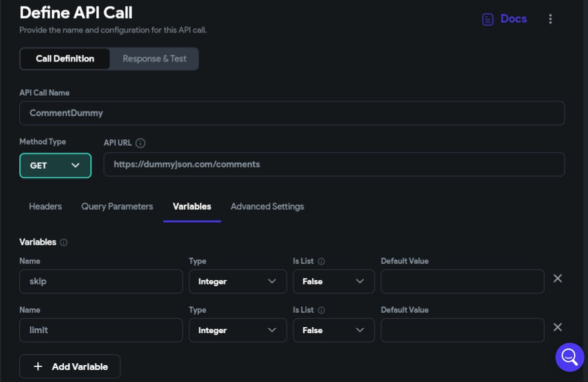Remove the skip variable with X icon
Viewport: 588px width, 382px height.
click(x=558, y=278)
